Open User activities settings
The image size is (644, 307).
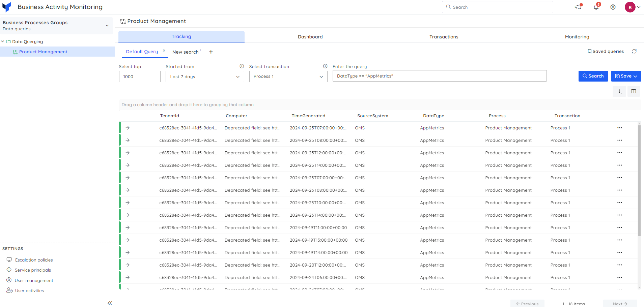[x=29, y=290]
